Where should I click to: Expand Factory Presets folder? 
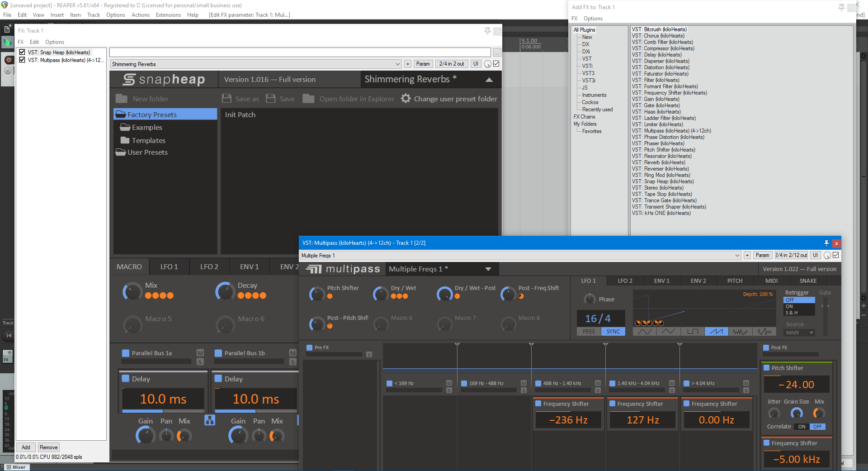[121, 114]
